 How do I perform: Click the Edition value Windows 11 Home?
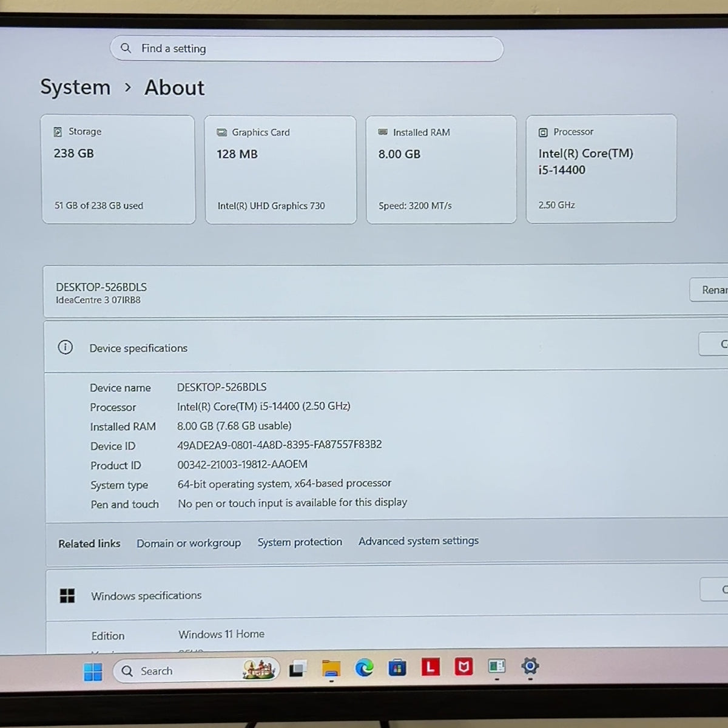coord(221,634)
